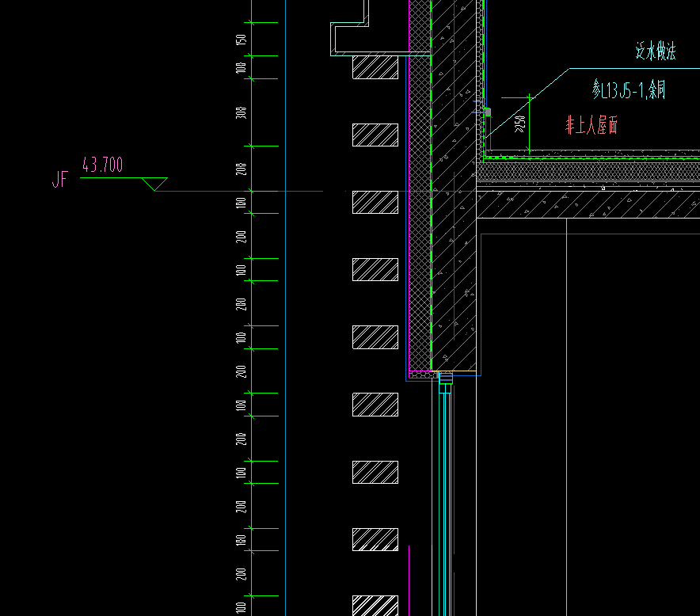Click the green elevation triangle marker
Screen dimensions: 700x616
[154, 184]
